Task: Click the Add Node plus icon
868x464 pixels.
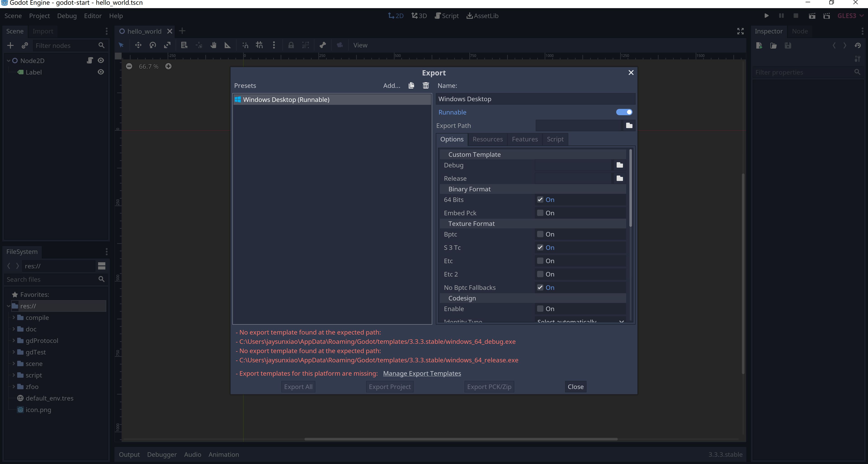Action: [10, 45]
